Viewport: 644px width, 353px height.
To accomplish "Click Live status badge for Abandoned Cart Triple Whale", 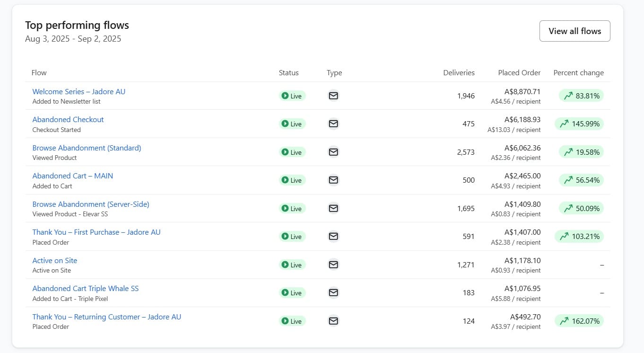I will (292, 293).
